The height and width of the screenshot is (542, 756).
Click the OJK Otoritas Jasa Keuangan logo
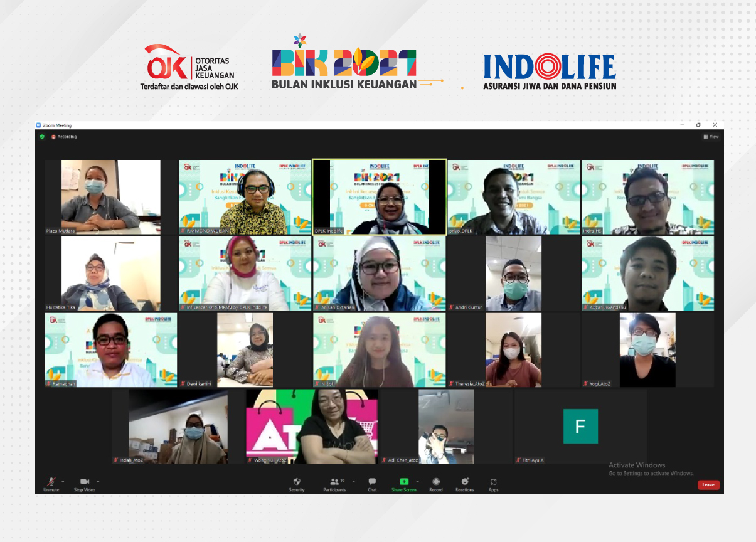click(190, 67)
